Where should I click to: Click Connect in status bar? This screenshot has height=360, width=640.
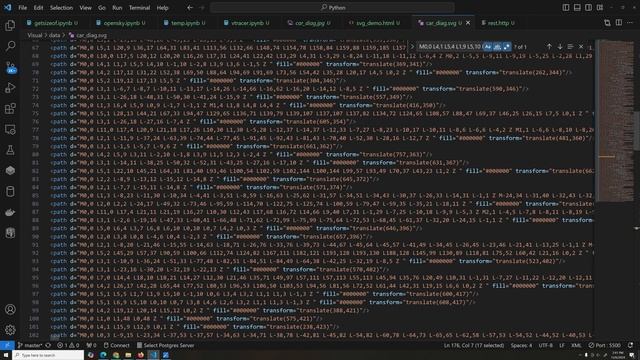116,345
